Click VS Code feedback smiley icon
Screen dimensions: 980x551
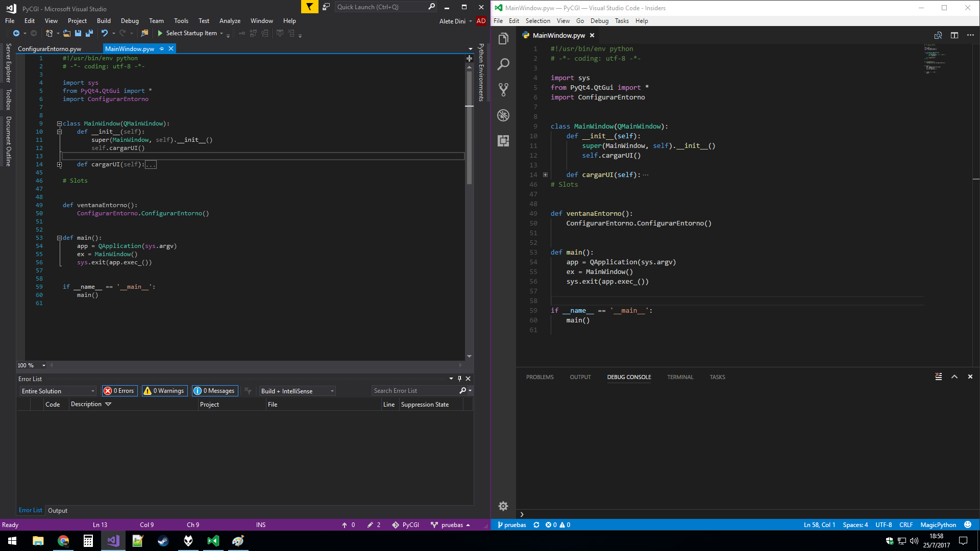click(x=968, y=525)
